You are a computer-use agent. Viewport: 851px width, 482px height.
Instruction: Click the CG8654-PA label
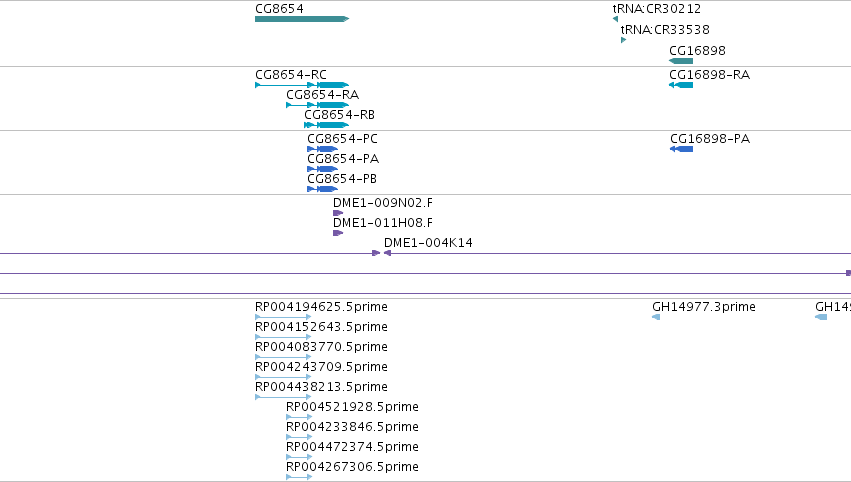pos(343,158)
